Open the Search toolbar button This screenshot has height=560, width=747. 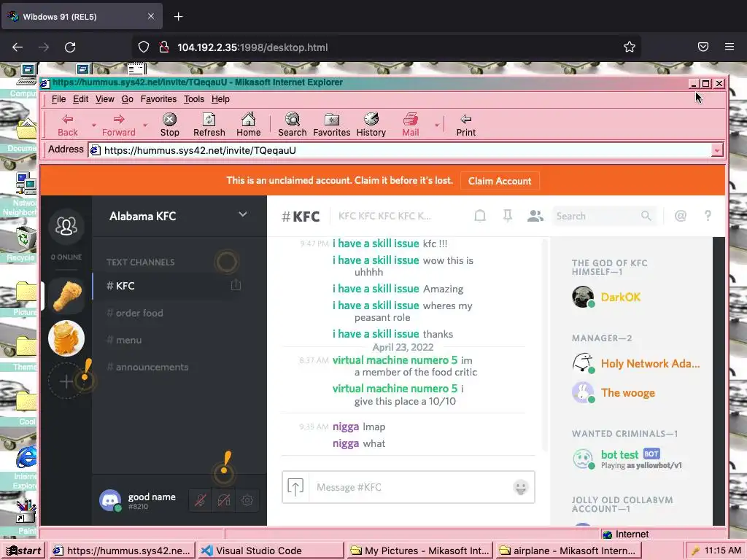292,125
